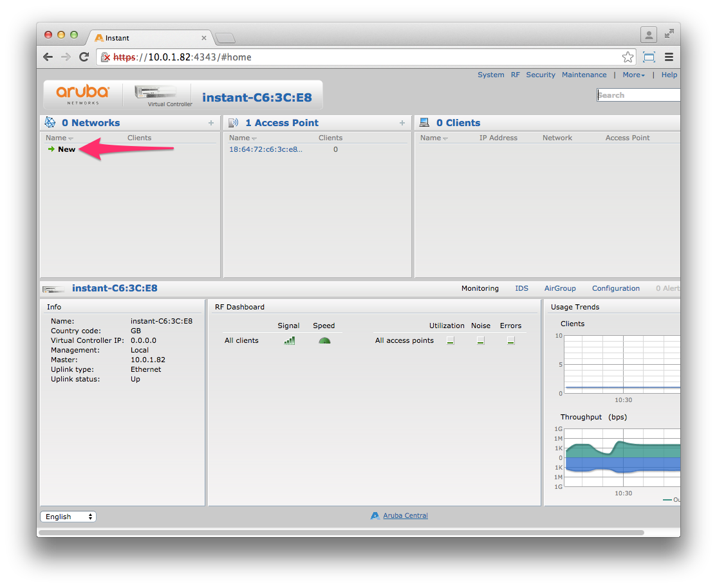
Task: Add an access point using the plus icon
Action: 402,122
